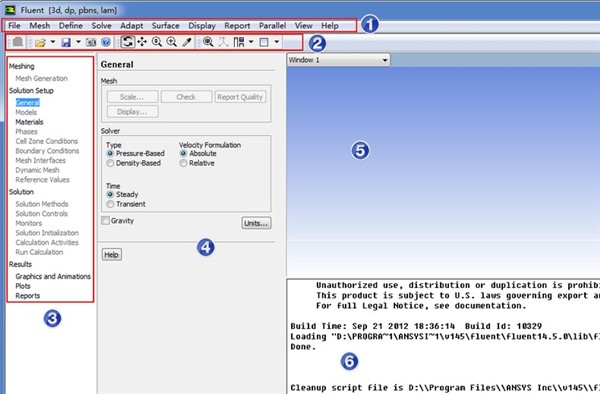The height and width of the screenshot is (394, 600).
Task: Open the Parallel menu
Action: coord(272,26)
